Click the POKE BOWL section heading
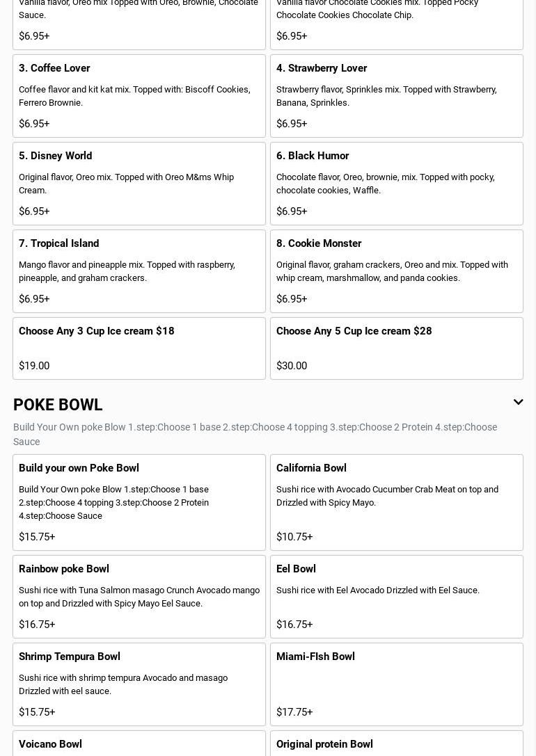Viewport: 536px width, 756px height. coord(58,405)
